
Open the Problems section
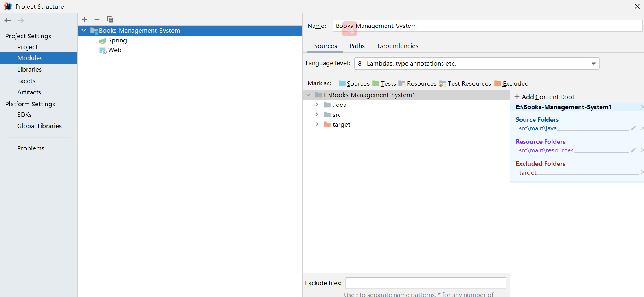[x=31, y=148]
